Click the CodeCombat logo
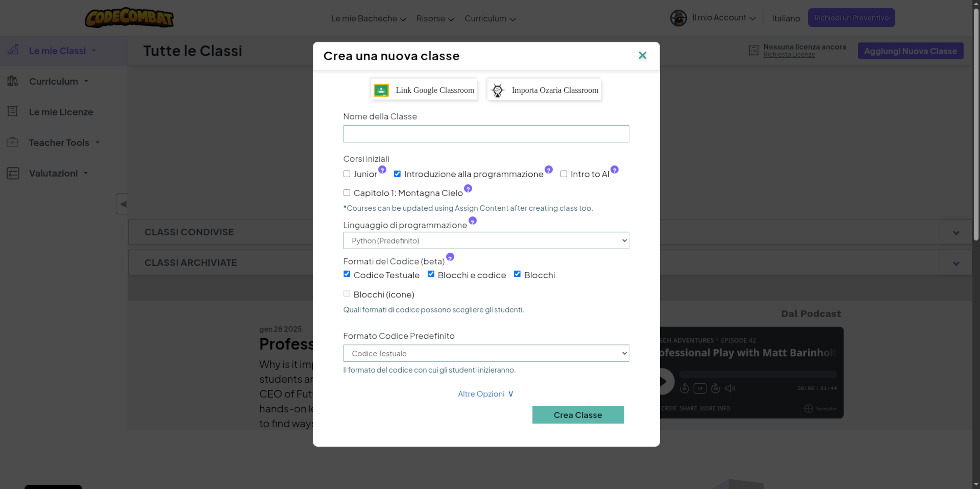The width and height of the screenshot is (980, 489). click(x=129, y=18)
